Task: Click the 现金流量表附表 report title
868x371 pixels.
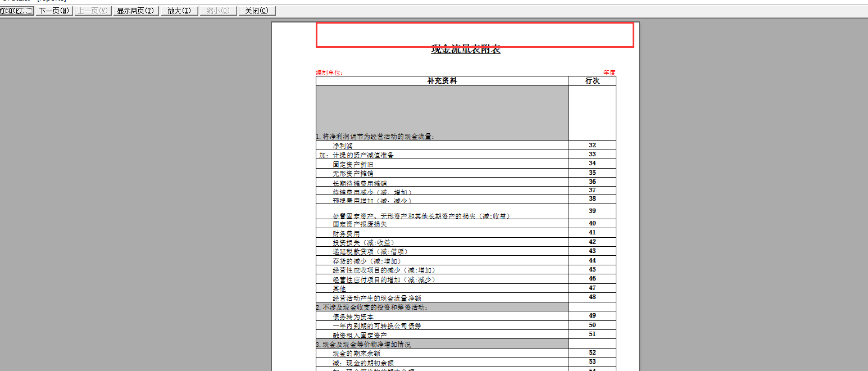Action: tap(466, 49)
